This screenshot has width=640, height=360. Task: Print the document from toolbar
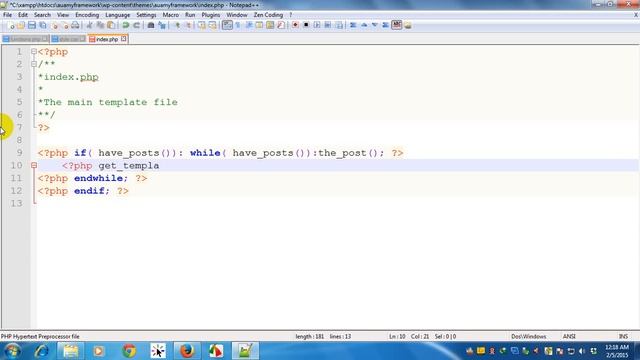[75, 25]
